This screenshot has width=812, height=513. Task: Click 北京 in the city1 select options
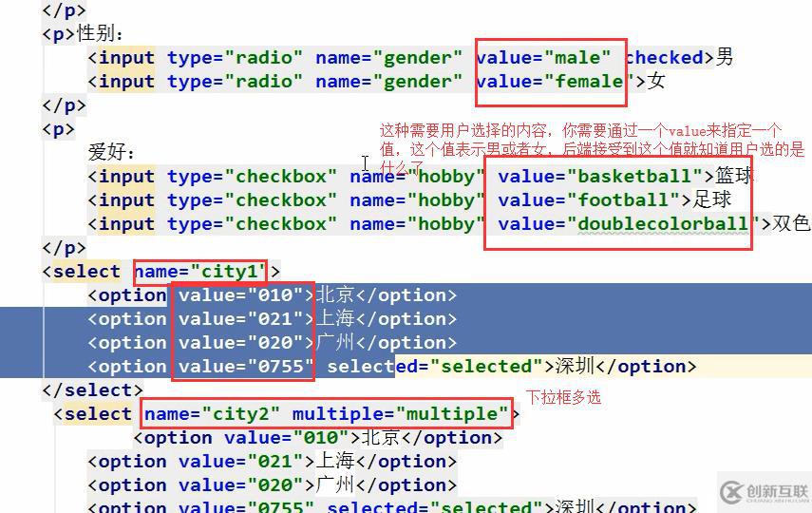tap(335, 294)
